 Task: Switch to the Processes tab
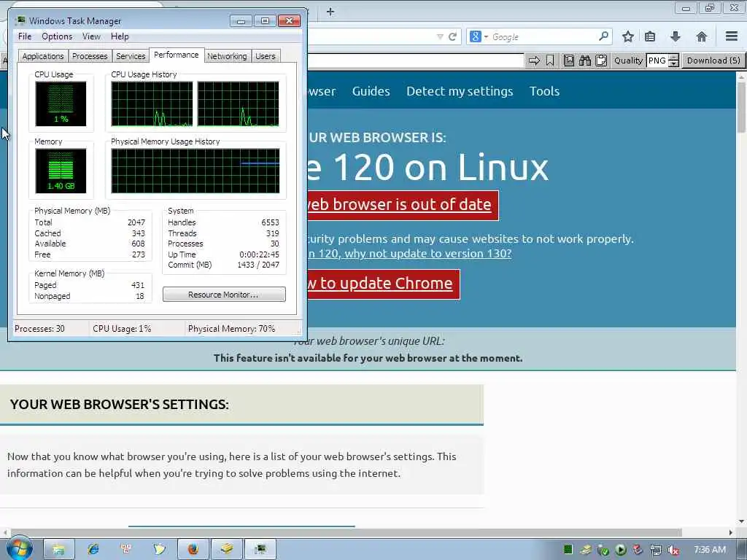(90, 56)
